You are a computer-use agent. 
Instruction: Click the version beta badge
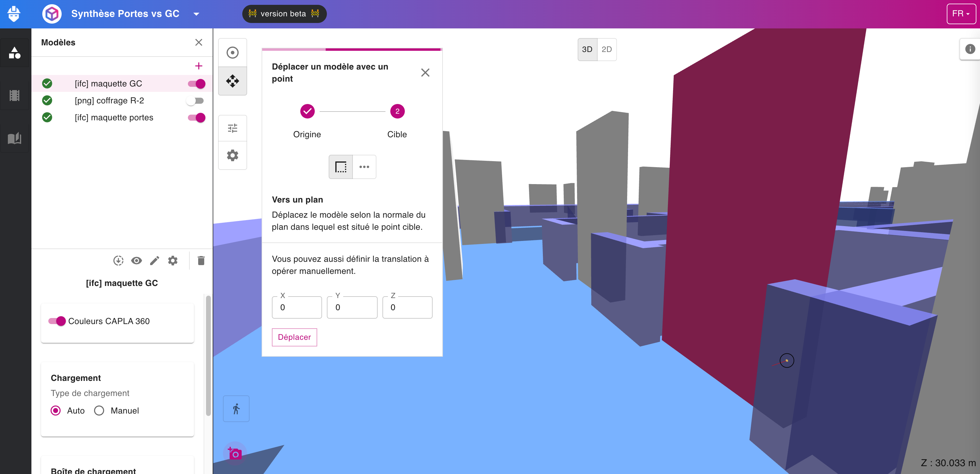pos(284,14)
